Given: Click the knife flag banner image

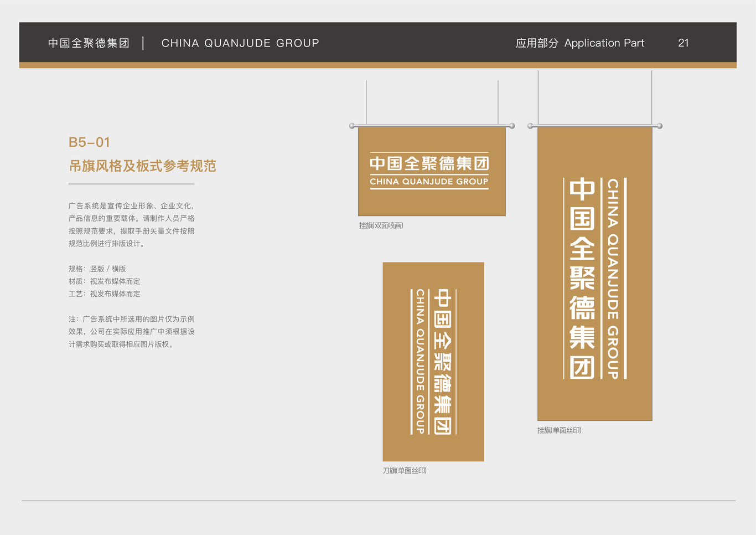Looking at the screenshot, I should click(433, 362).
